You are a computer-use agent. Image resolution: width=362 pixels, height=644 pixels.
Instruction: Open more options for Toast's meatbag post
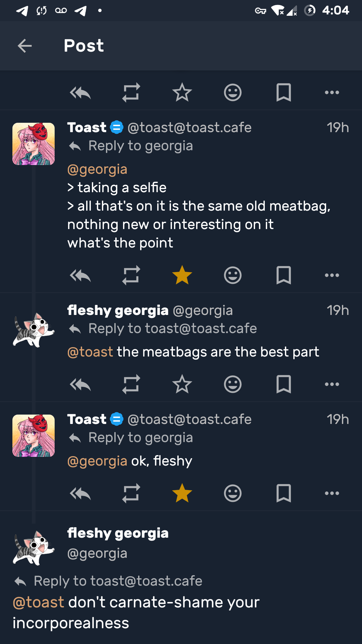pyautogui.click(x=332, y=275)
